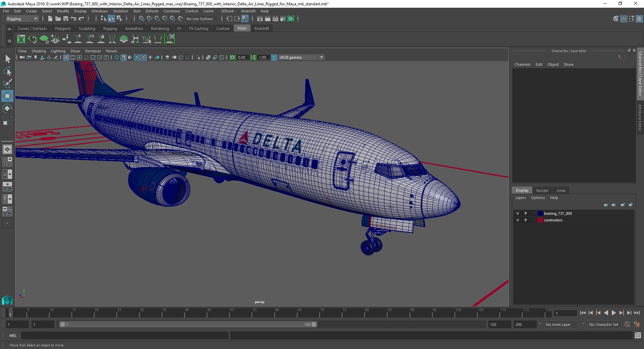Choose the Lasso select tool
Image resolution: width=644 pixels, height=349 pixels.
pos(7,71)
